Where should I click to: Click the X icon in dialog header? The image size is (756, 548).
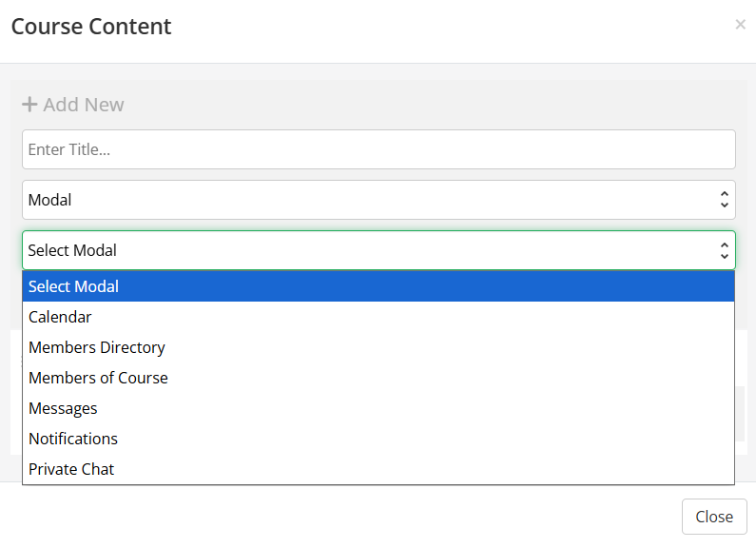tap(740, 25)
